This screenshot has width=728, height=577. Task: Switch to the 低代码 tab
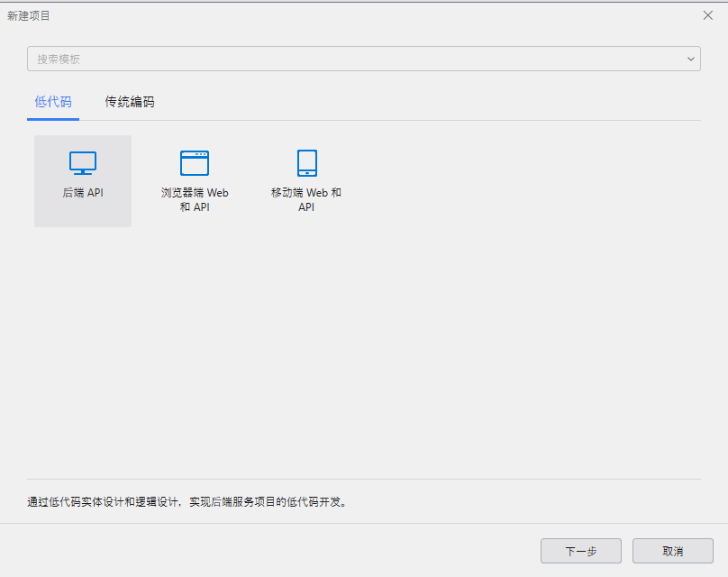pyautogui.click(x=52, y=102)
